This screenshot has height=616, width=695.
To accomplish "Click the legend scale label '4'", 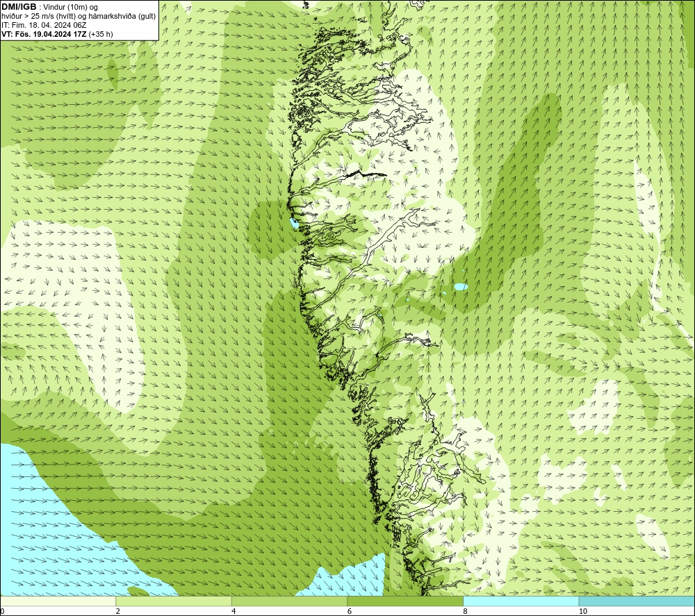I will point(234,612).
